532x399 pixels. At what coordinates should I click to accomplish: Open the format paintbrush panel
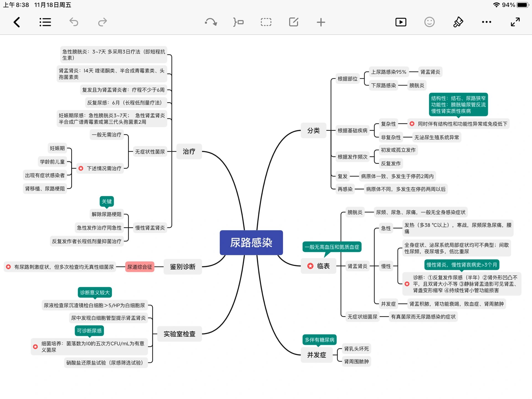pos(458,22)
